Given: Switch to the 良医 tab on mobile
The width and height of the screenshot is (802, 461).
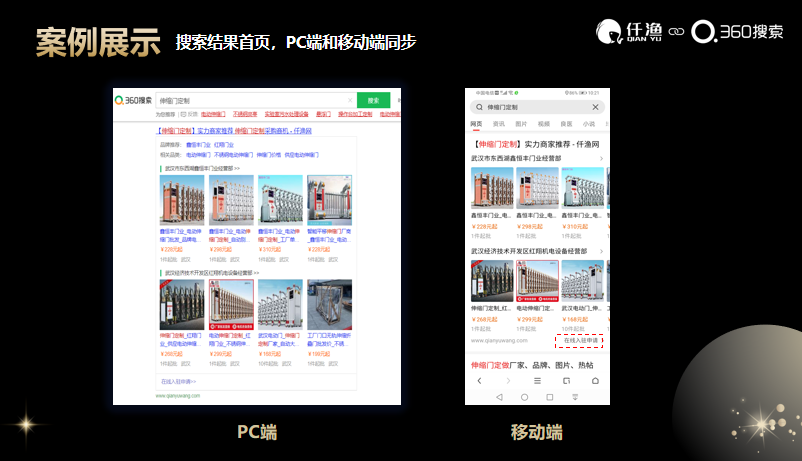Looking at the screenshot, I should [566, 124].
